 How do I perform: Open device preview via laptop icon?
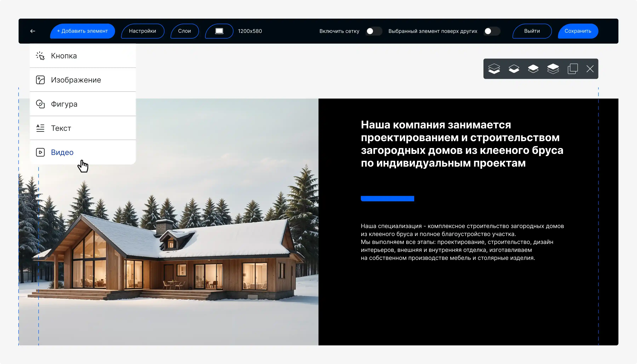click(x=219, y=31)
